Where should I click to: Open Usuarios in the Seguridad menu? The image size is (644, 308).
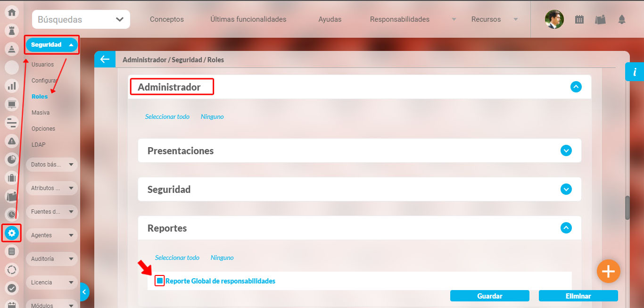point(42,65)
